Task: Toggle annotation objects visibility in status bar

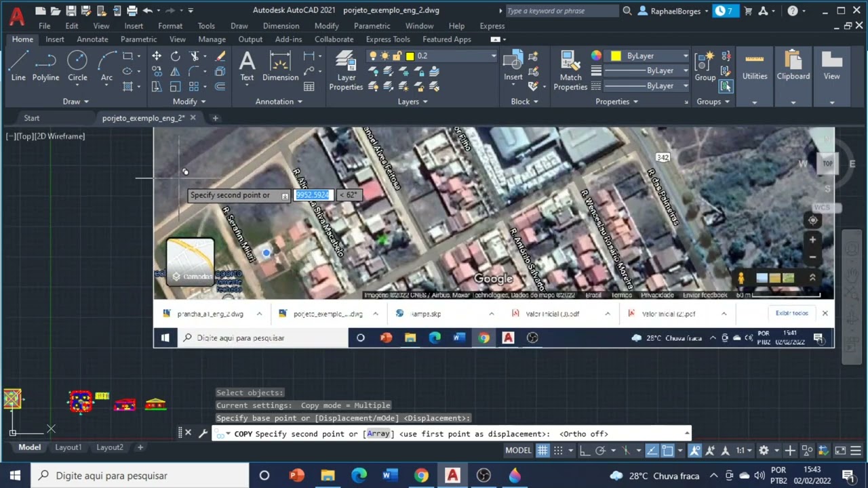Action: coord(695,450)
